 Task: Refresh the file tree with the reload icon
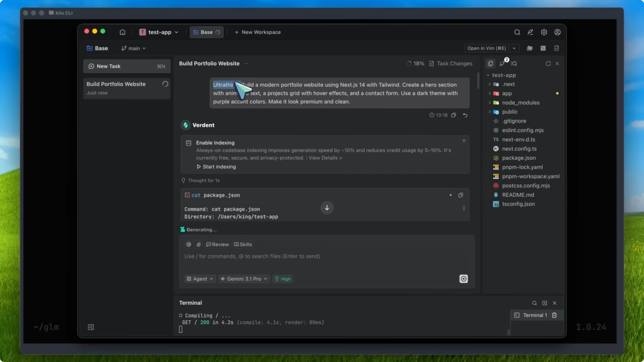pos(548,63)
